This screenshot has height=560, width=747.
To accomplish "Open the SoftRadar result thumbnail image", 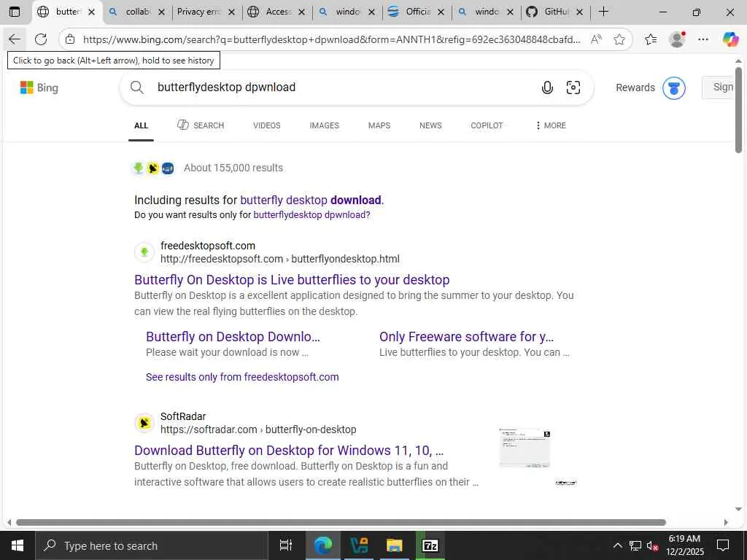I will pos(525,448).
